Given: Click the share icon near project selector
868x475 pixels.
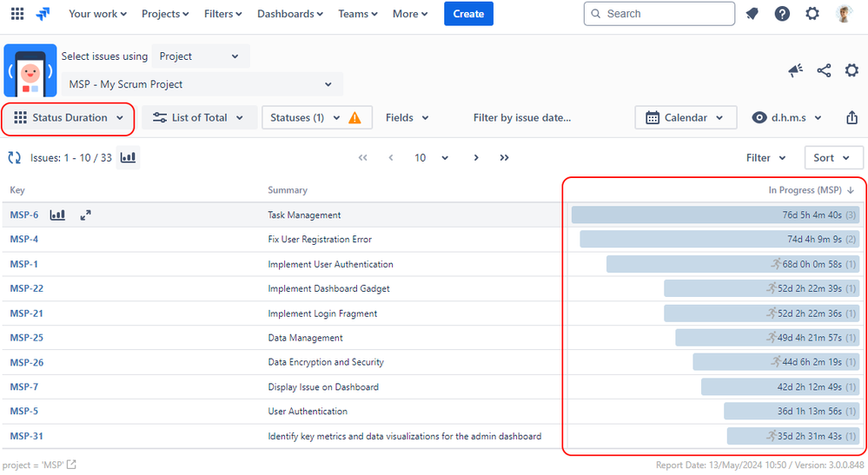Looking at the screenshot, I should pos(824,70).
